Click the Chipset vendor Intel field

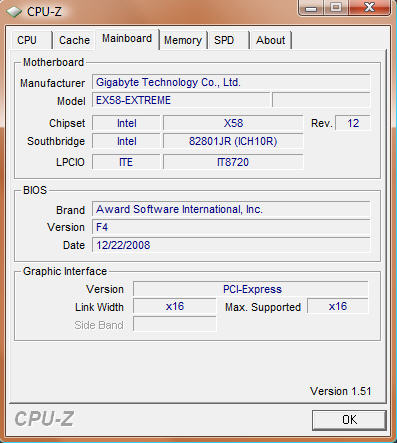coord(126,123)
